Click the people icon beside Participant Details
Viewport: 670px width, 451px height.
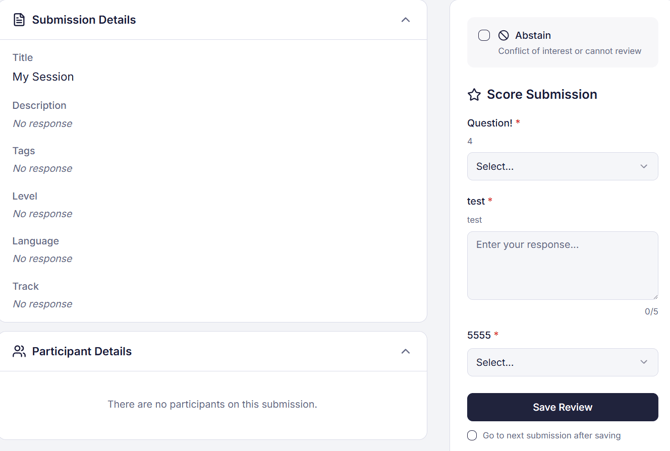click(x=19, y=352)
